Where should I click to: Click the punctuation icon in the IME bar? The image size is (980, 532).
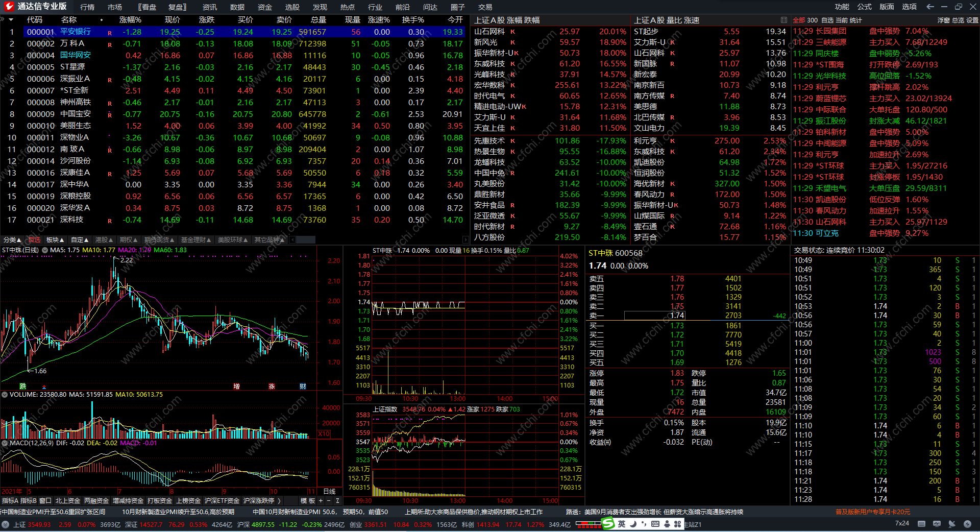tap(644, 524)
